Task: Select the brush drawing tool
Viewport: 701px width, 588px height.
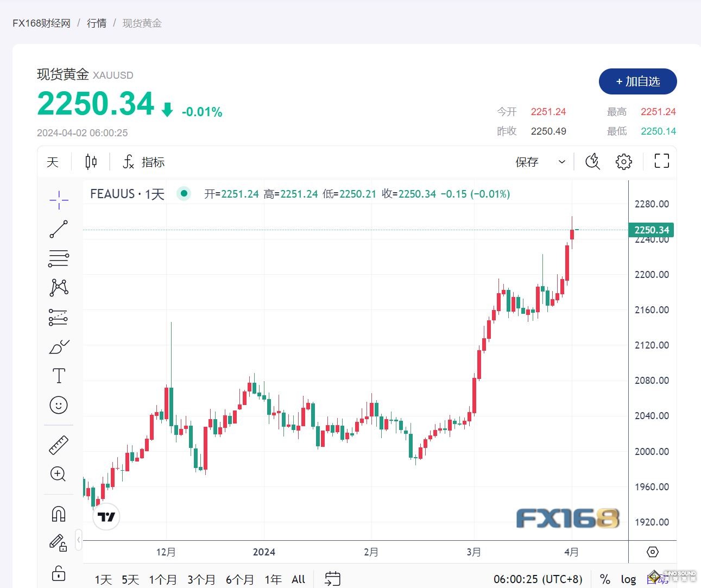Action: pos(59,346)
